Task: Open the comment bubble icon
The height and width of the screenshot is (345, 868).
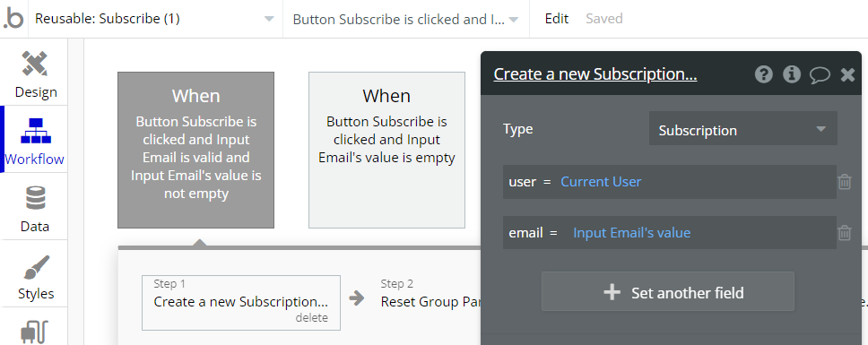Action: tap(820, 74)
